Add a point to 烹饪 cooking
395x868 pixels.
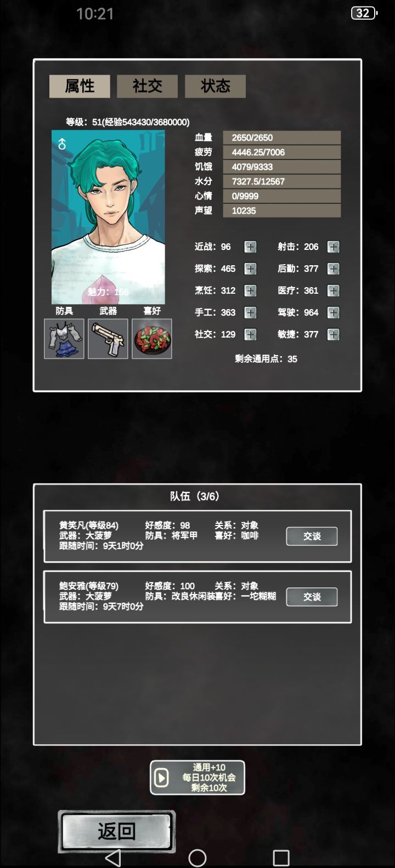click(250, 290)
